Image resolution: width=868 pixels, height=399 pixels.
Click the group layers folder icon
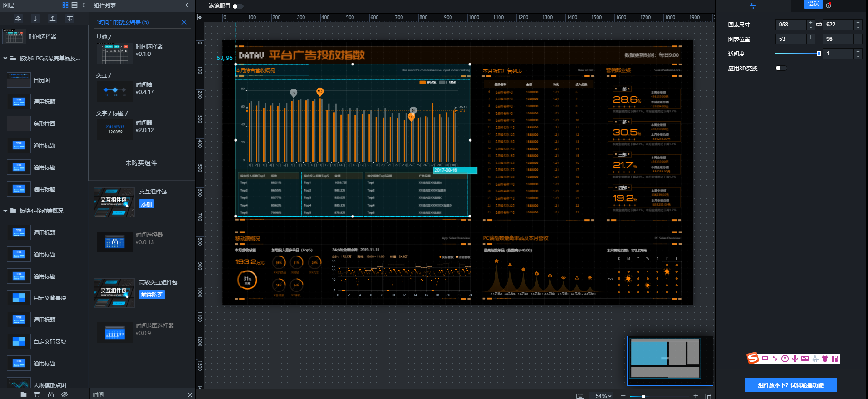click(x=24, y=394)
